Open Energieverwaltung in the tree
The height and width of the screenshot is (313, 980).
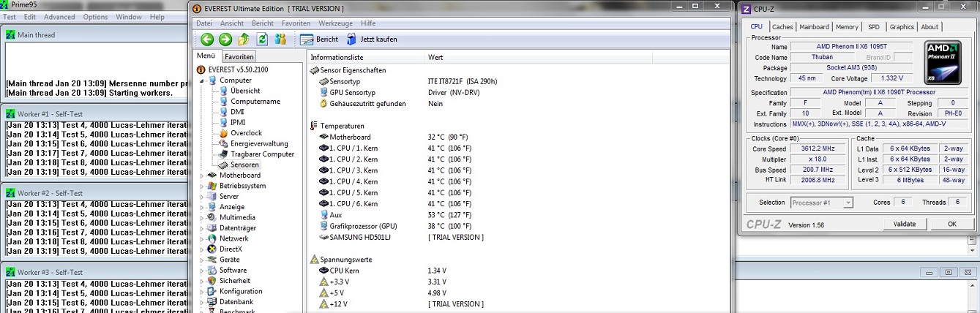tap(259, 144)
